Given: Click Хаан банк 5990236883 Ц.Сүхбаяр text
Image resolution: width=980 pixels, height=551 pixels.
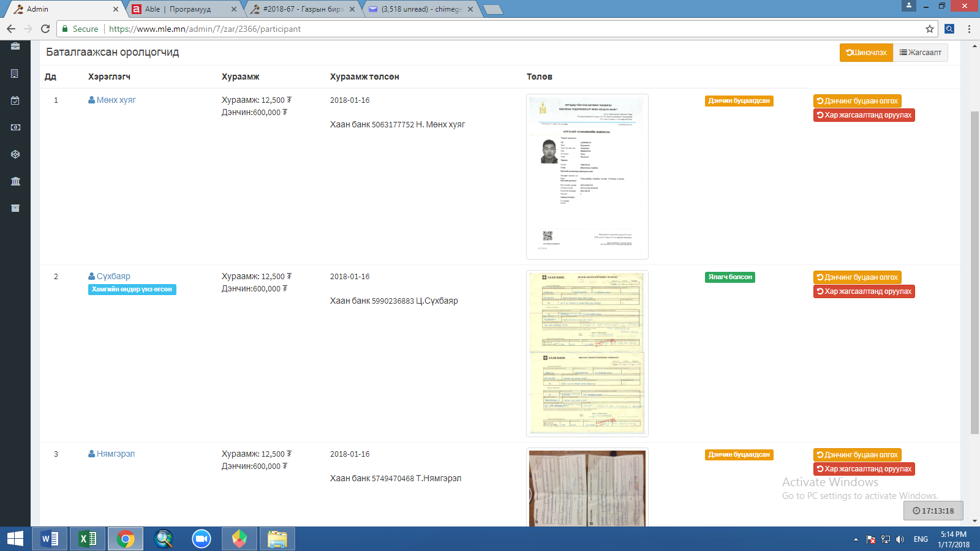Looking at the screenshot, I should click(394, 301).
